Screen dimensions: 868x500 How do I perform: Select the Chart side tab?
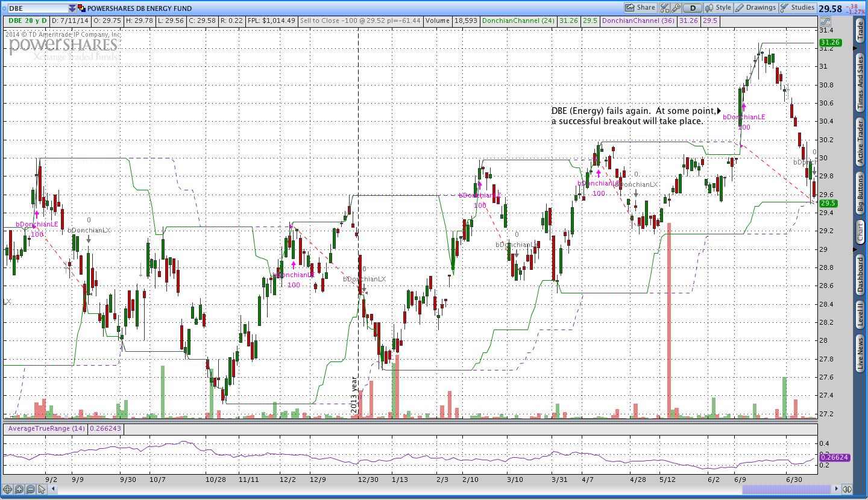point(860,232)
